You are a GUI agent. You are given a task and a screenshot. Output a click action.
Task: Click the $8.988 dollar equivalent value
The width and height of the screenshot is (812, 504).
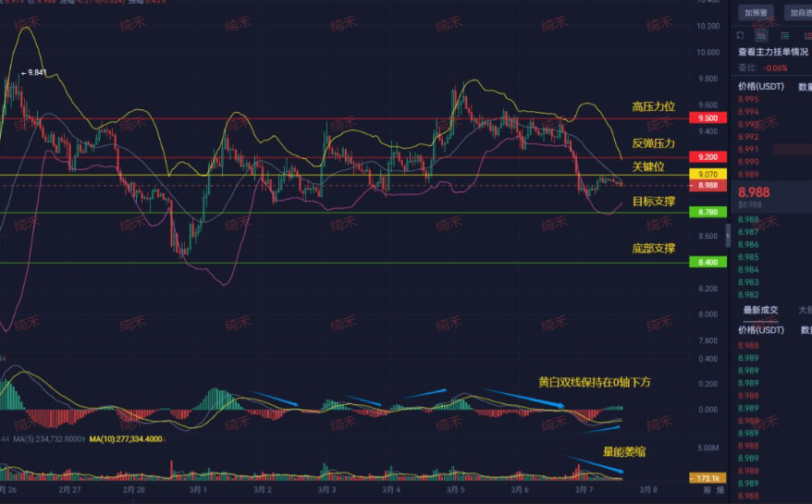(x=750, y=204)
